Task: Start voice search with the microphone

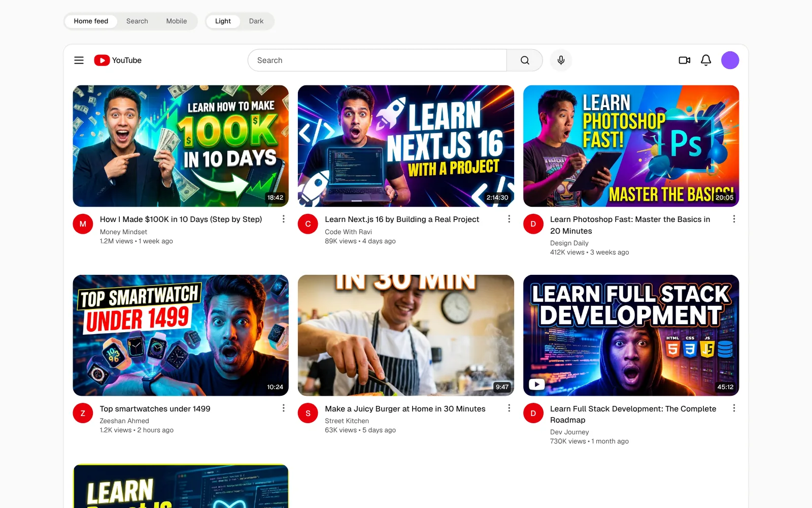Action: pos(561,60)
